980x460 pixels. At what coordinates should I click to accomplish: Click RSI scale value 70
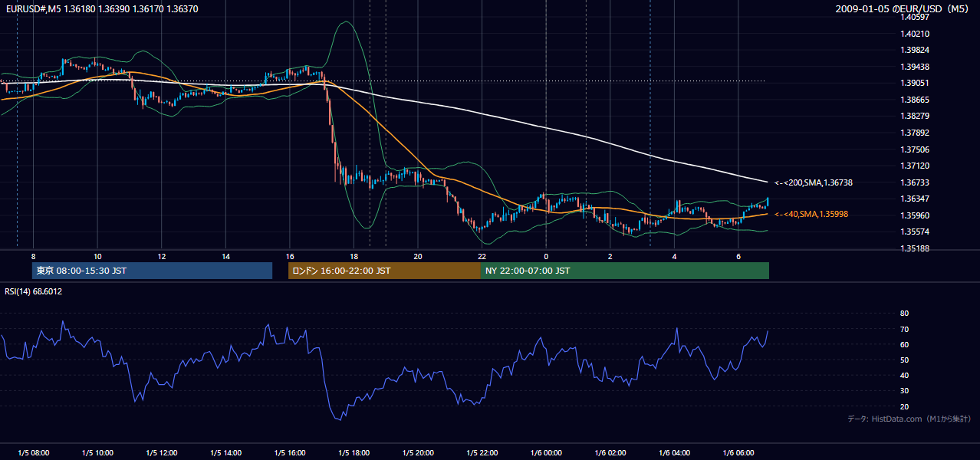pos(904,330)
